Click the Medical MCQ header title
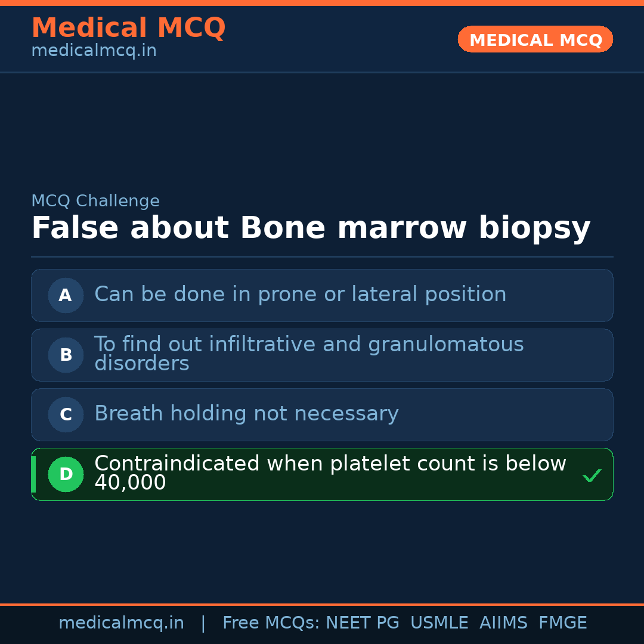The height and width of the screenshot is (644, 644). pos(128,28)
